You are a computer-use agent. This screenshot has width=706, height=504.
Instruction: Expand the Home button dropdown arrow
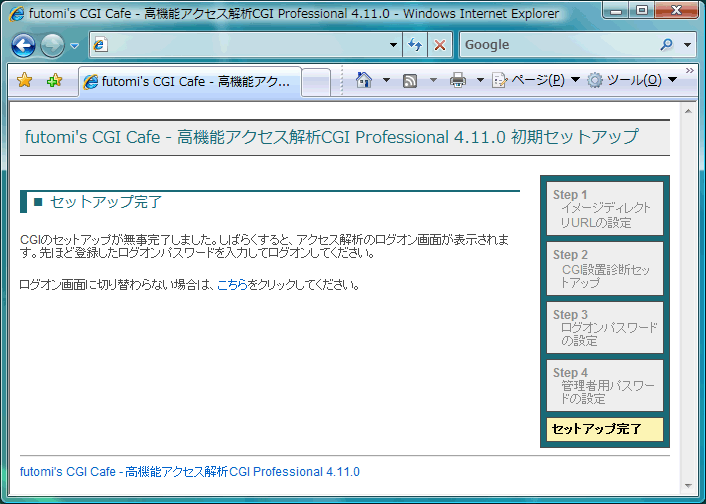[x=386, y=81]
